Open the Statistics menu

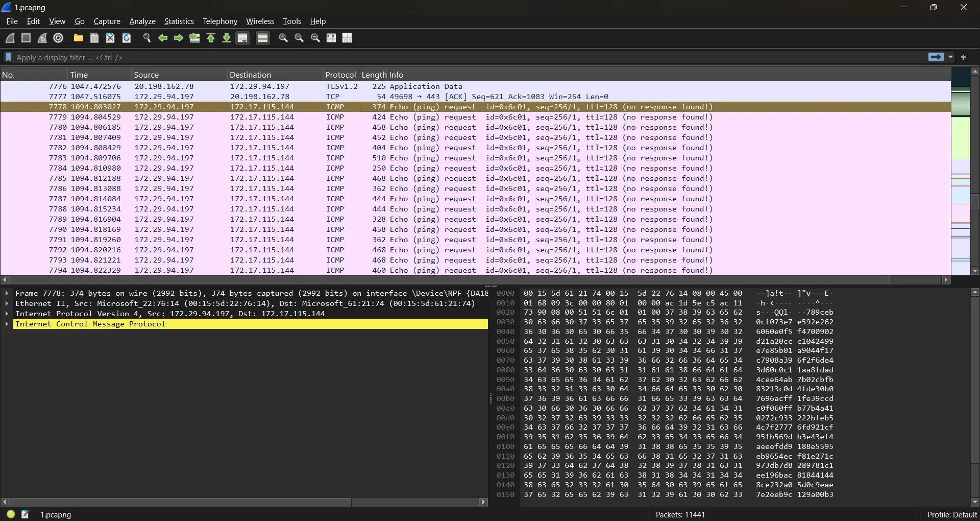coord(179,21)
